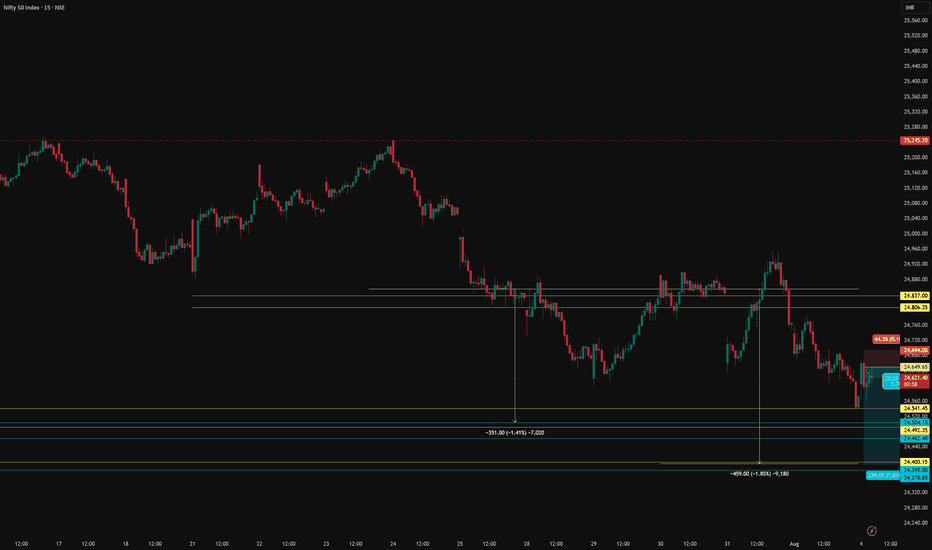Viewport: 932px width, 550px height.
Task: Click date 24 on the time axis
Action: (x=393, y=543)
